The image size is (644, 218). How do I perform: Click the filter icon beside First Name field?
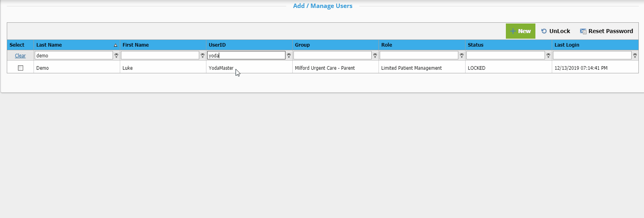tap(202, 56)
